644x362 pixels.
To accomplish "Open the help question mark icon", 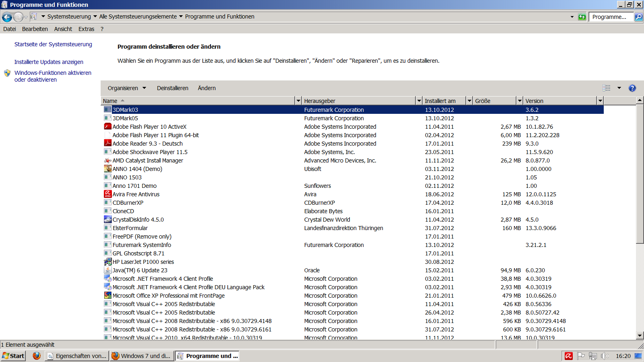I will point(632,88).
